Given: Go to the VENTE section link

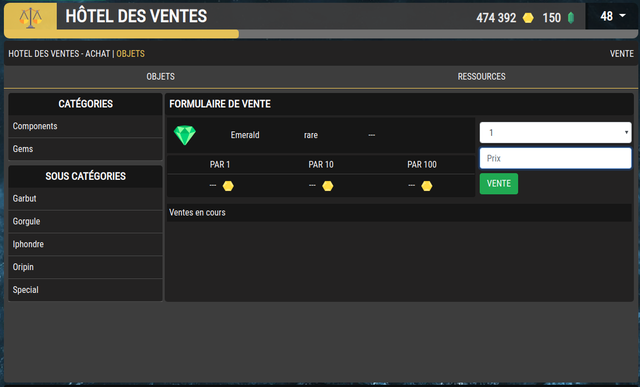Looking at the screenshot, I should (x=622, y=54).
